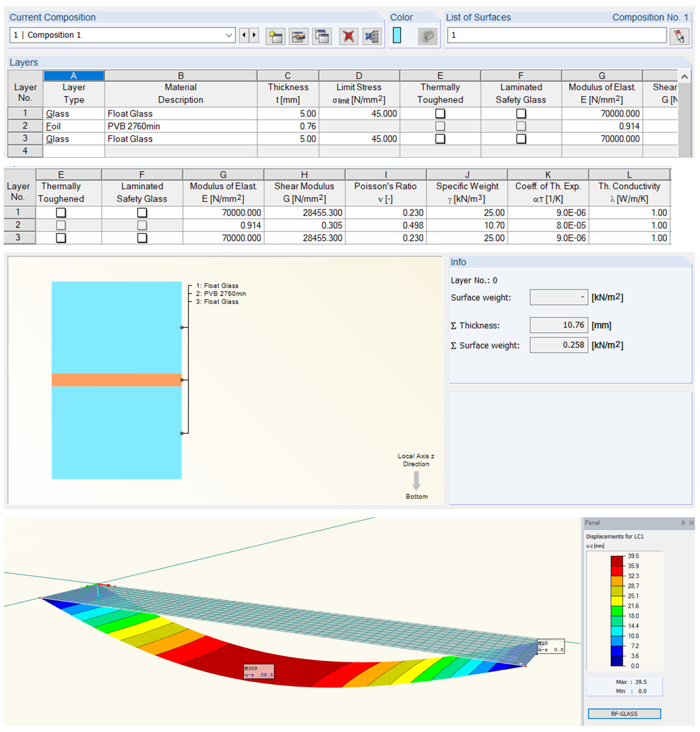Create a new composition
The height and width of the screenshot is (732, 700).
click(275, 36)
